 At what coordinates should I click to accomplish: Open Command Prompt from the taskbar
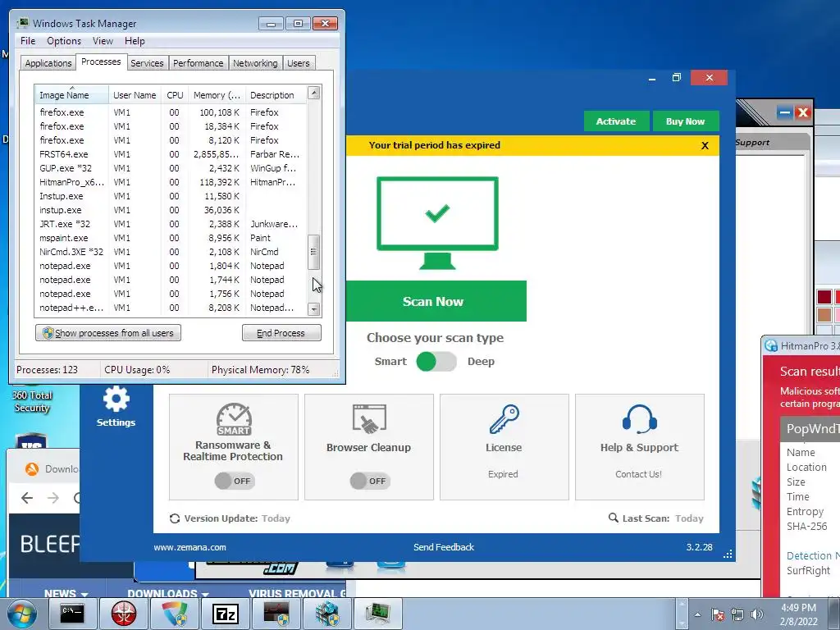72,614
